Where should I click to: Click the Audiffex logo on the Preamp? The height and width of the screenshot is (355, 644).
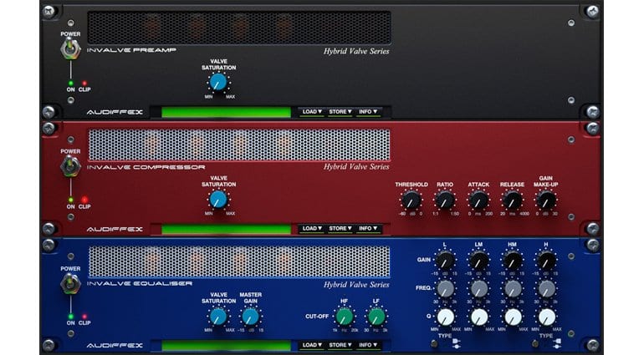pos(115,112)
